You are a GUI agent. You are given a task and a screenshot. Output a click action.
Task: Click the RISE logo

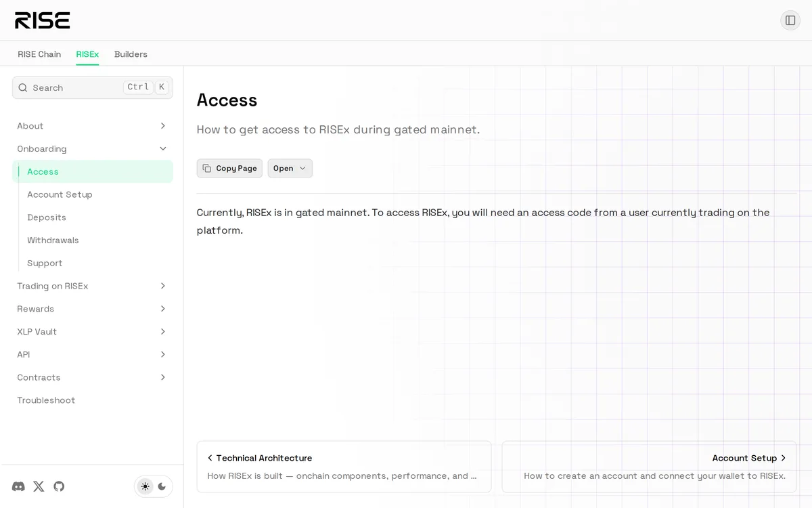pos(43,20)
